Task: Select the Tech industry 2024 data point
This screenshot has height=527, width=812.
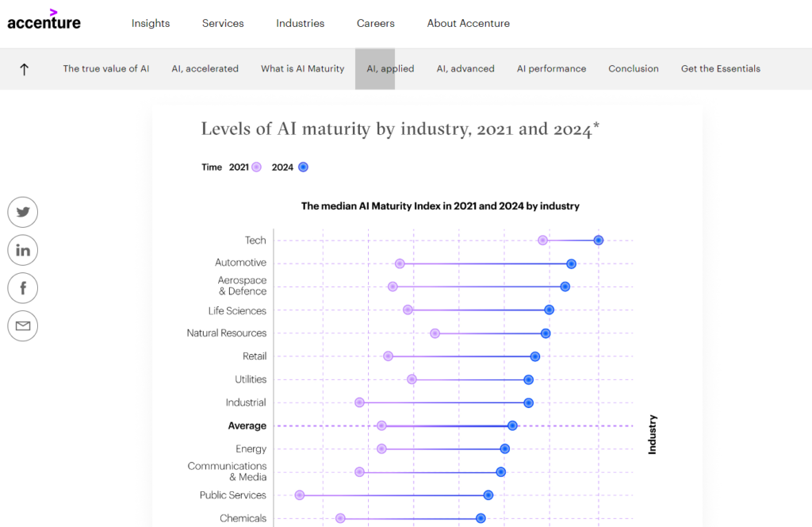Action: pyautogui.click(x=599, y=240)
